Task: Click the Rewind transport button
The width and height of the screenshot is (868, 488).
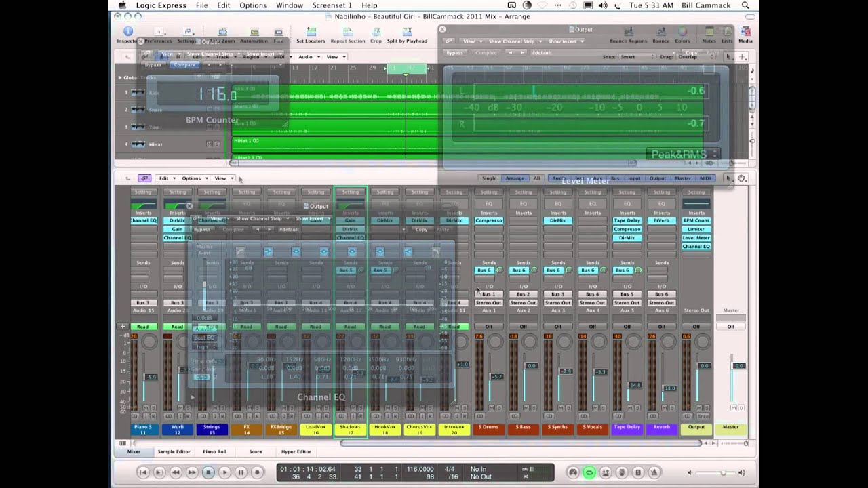Action: click(176, 472)
